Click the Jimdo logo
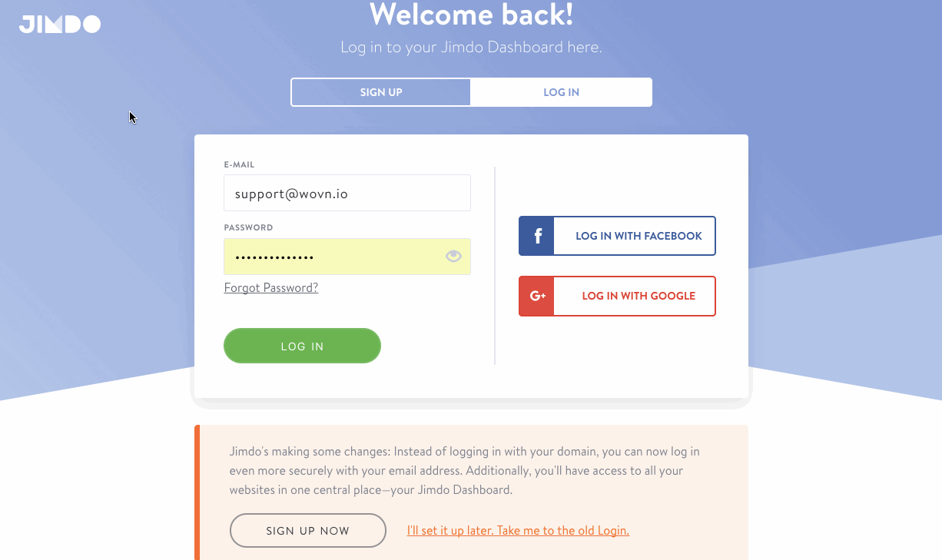 tap(60, 25)
